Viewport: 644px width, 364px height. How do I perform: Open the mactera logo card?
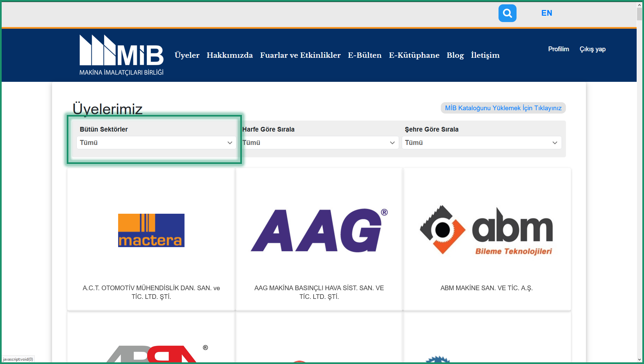tap(151, 230)
